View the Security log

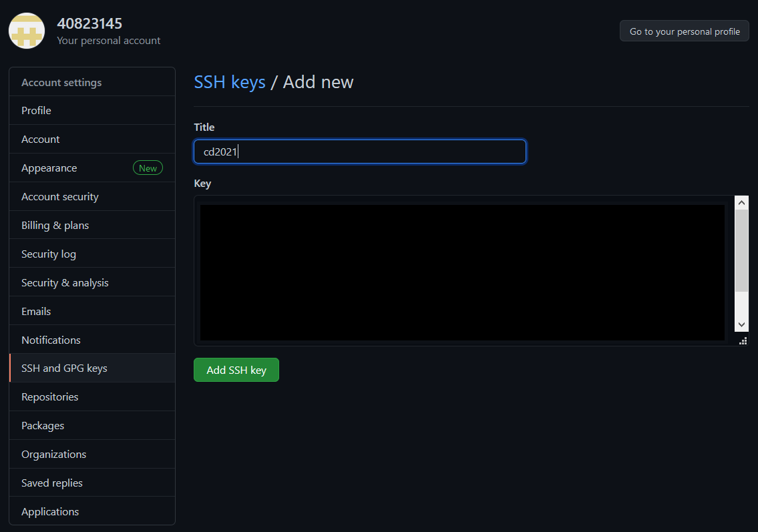[92, 254]
